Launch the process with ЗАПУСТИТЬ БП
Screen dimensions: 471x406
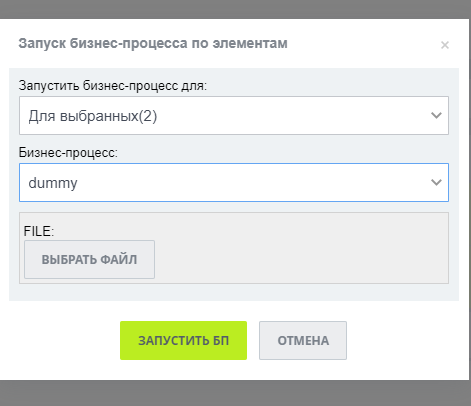click(x=183, y=340)
